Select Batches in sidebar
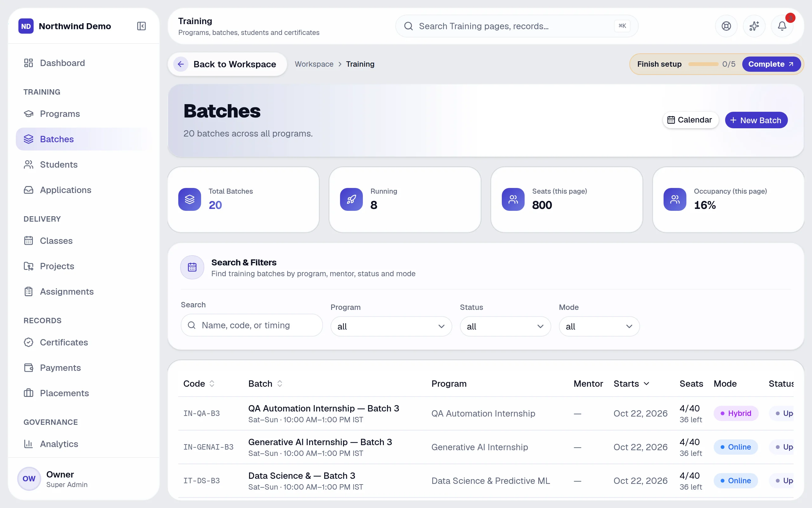The width and height of the screenshot is (812, 508). click(83, 139)
